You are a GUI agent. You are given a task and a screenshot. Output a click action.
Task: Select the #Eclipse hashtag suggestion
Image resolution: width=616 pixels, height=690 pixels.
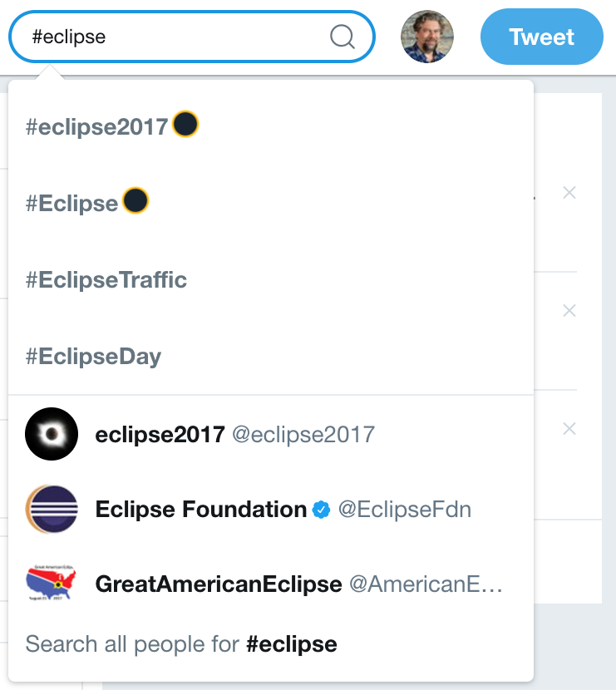click(72, 204)
